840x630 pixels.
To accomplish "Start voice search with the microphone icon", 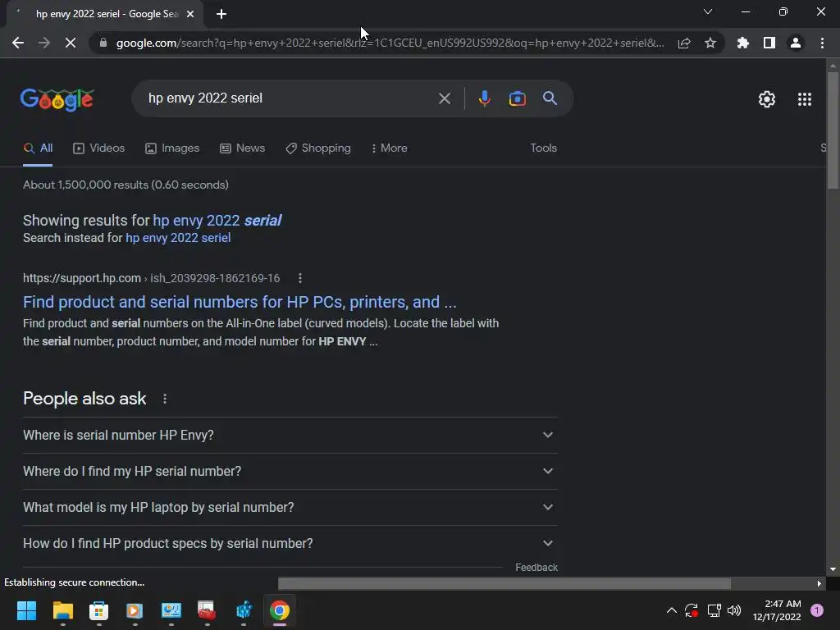I will [484, 98].
